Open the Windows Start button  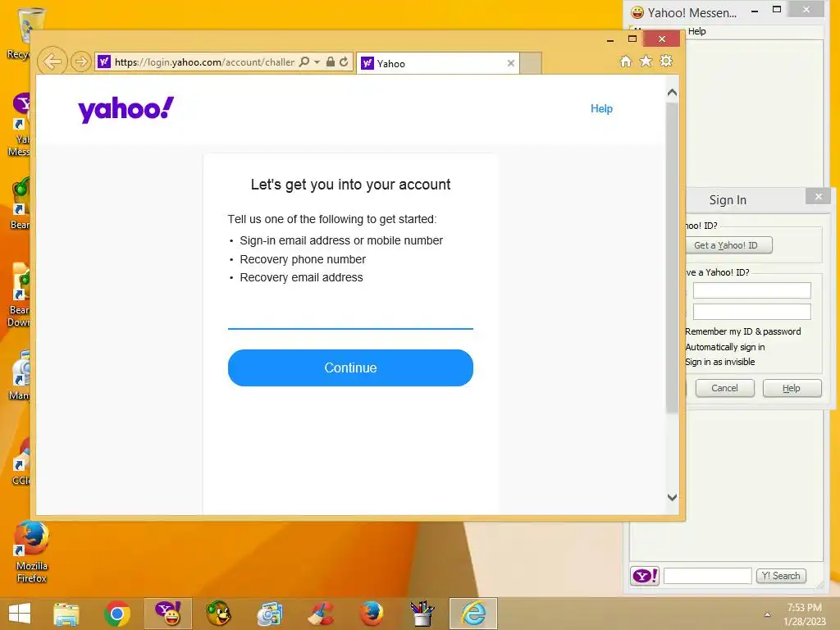tap(20, 614)
